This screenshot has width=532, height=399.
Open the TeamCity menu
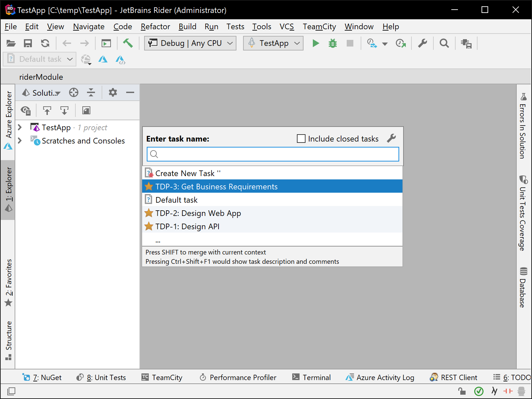319,27
